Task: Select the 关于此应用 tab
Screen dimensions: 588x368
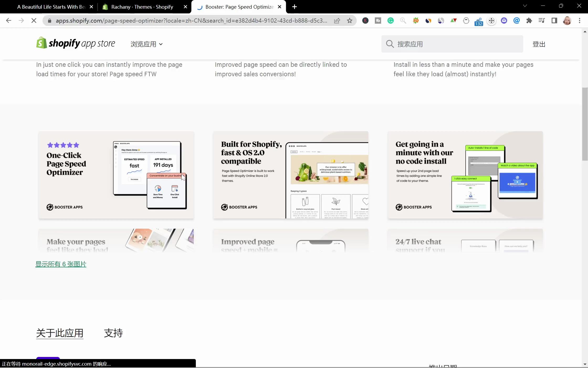Action: [60, 333]
